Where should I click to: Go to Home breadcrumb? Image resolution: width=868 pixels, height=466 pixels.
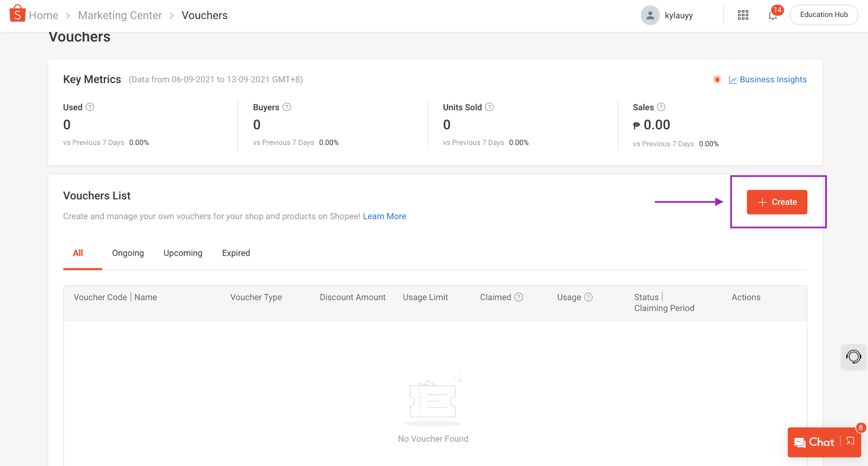44,15
